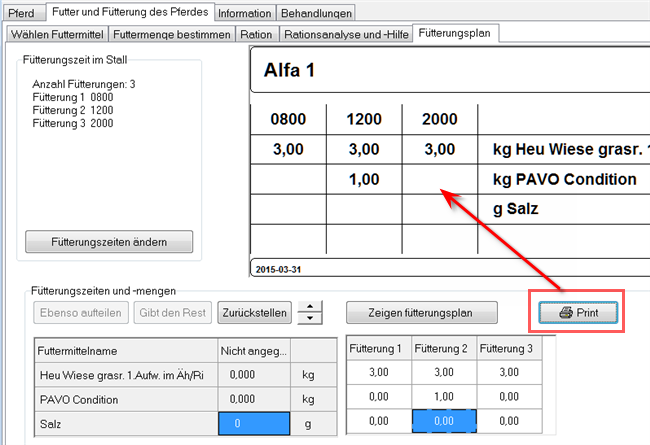Select the Heu Wiese grasr. feed name row

(126, 375)
